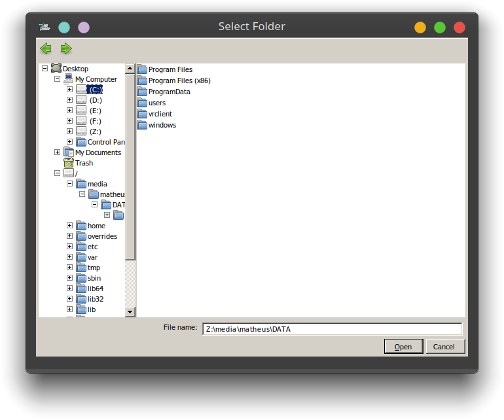504x420 pixels.
Task: Expand the (C:) drive node
Action: click(69, 90)
